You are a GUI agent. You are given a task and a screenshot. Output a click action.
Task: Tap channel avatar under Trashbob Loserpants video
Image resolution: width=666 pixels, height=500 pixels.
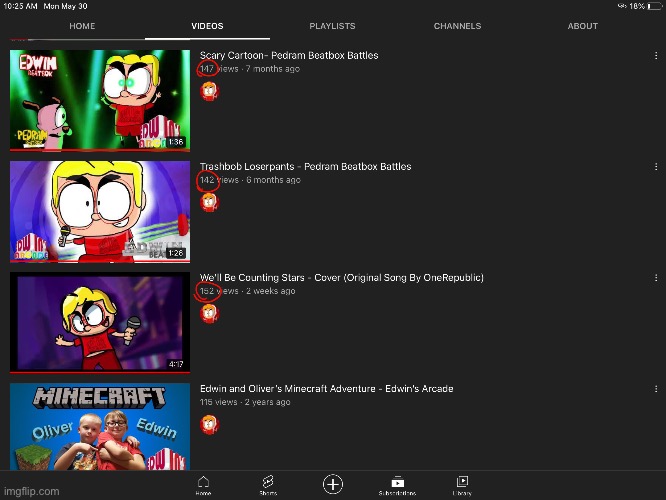click(x=209, y=202)
